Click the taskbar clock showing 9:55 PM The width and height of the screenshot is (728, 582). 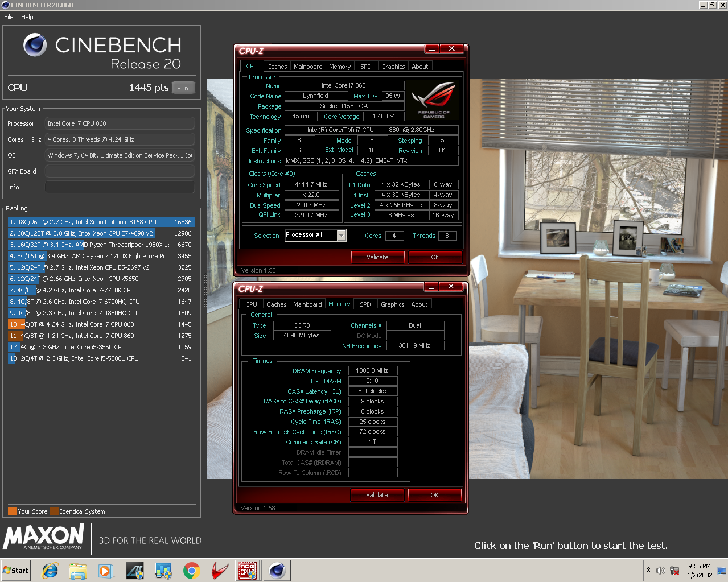click(x=700, y=571)
